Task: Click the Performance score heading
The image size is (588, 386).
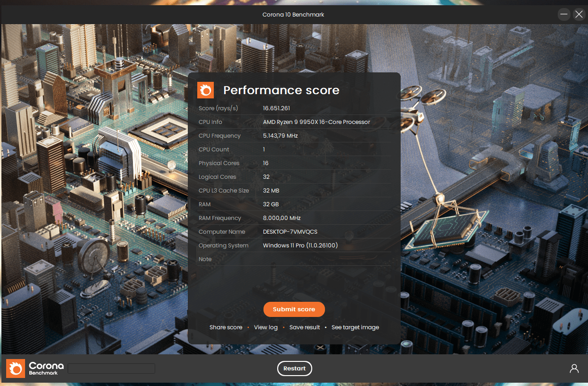Action: [281, 90]
